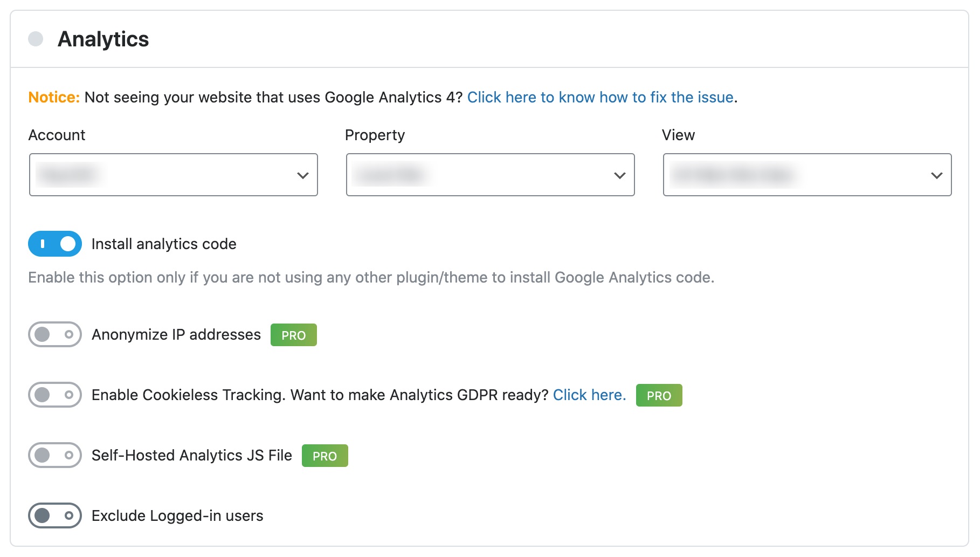
Task: Toggle Exclude Logged-in users switch
Action: 55,515
